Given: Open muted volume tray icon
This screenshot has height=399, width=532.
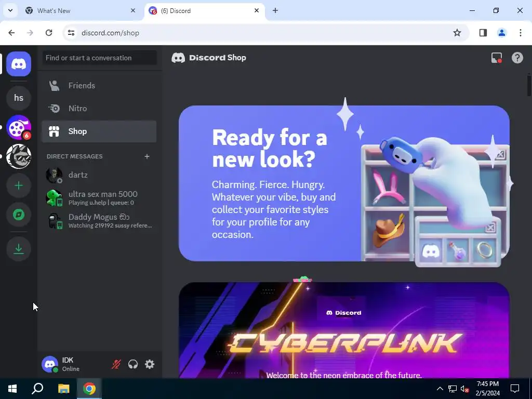Looking at the screenshot, I should coord(465,389).
